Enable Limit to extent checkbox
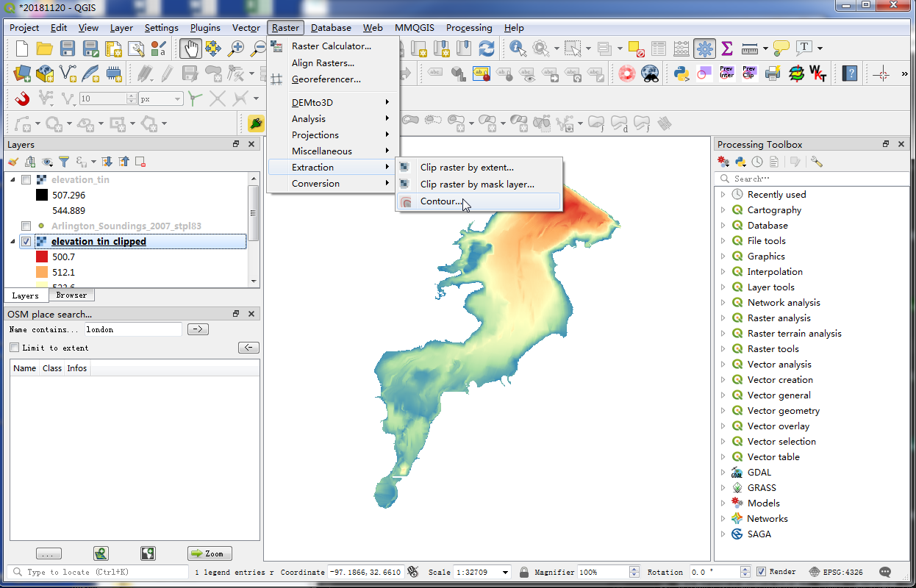This screenshot has width=916, height=588. click(14, 348)
